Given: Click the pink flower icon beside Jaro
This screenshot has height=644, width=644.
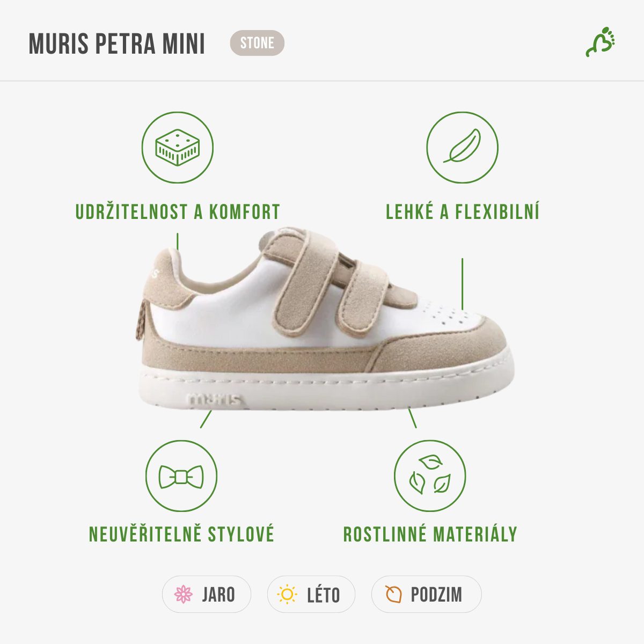Looking at the screenshot, I should click(184, 595).
